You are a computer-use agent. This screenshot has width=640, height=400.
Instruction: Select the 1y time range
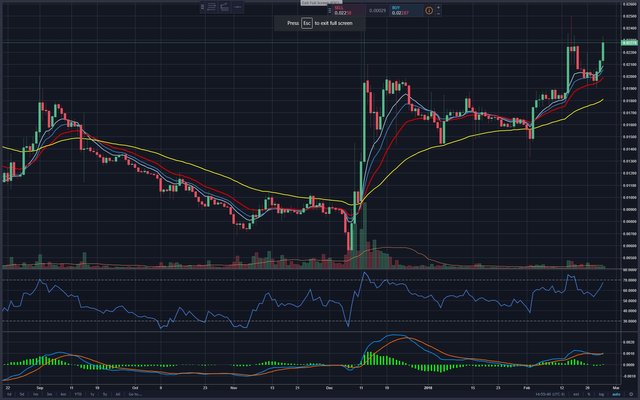coord(92,394)
